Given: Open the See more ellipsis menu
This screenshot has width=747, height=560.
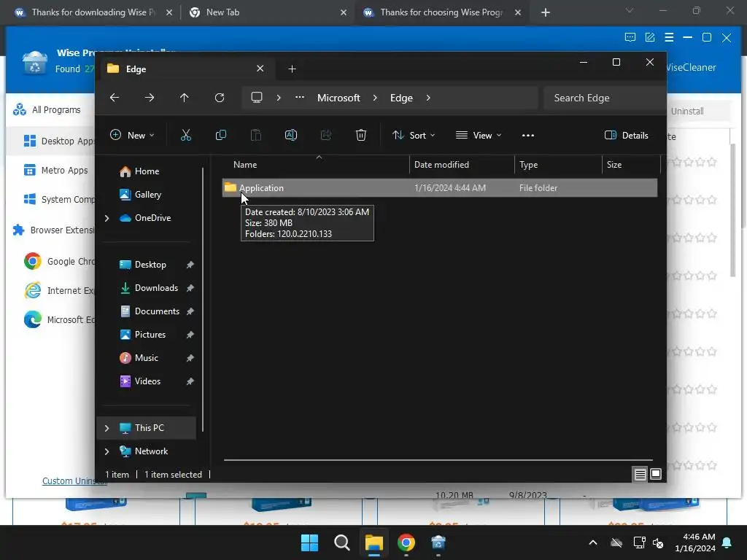Looking at the screenshot, I should coord(528,135).
